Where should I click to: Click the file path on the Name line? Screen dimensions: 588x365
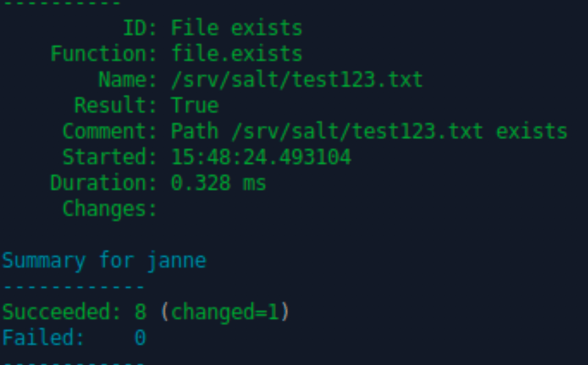tap(296, 80)
